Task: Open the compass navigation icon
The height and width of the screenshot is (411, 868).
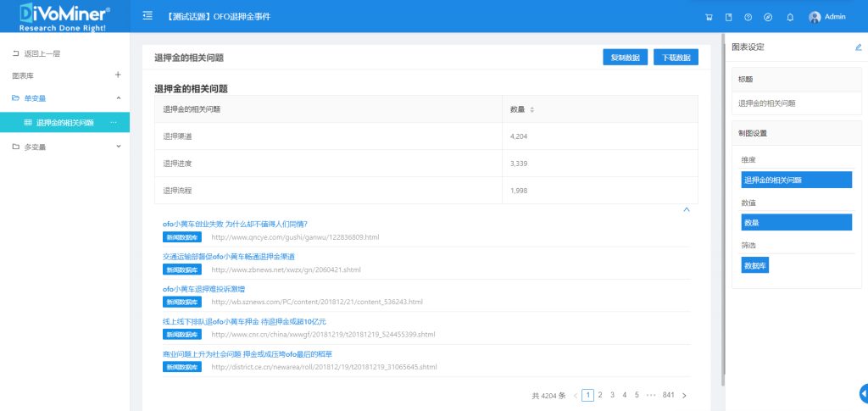Action: (768, 17)
